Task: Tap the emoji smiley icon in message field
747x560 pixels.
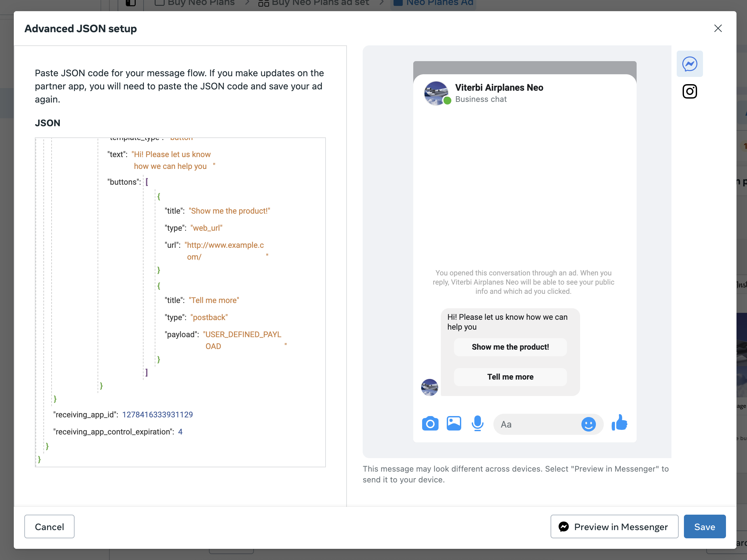Action: pos(588,424)
